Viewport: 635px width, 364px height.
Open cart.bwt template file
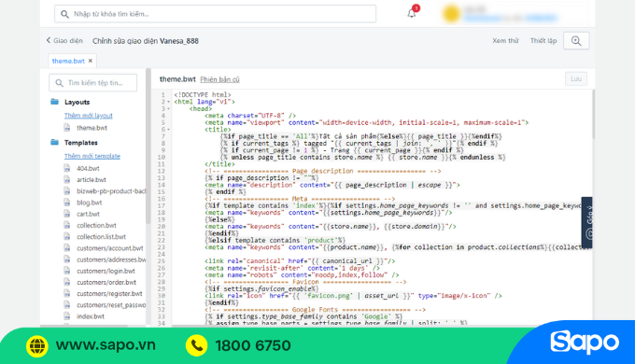(88, 214)
